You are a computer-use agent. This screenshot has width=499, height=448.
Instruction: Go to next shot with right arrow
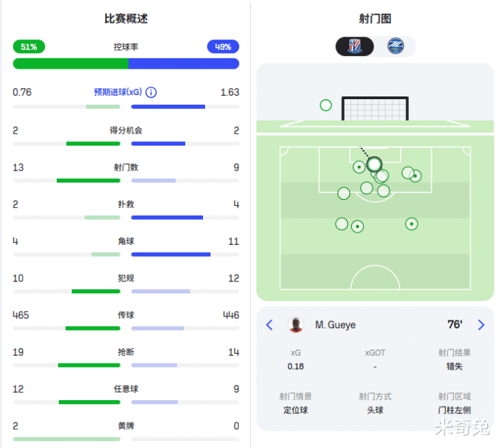point(481,325)
